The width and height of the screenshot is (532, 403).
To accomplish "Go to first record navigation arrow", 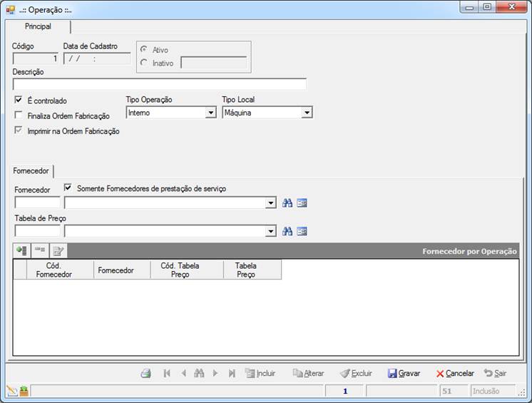I will pyautogui.click(x=167, y=374).
